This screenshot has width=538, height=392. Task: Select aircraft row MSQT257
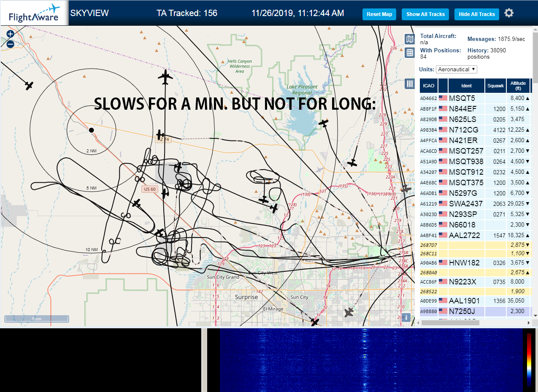[476, 151]
